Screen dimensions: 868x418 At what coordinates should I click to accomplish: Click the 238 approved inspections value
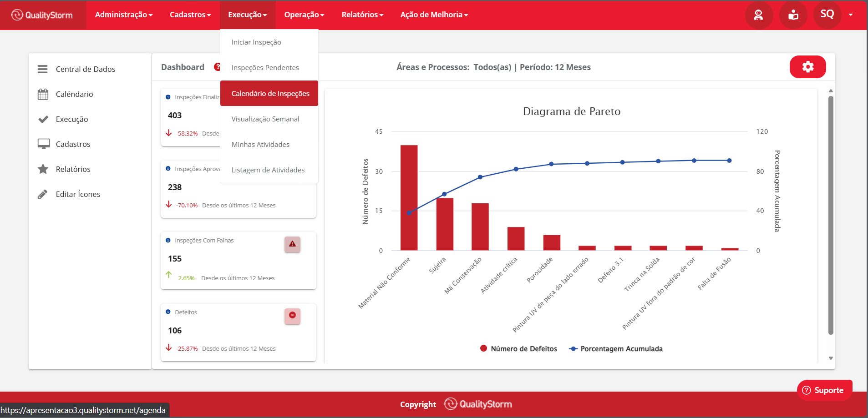(175, 187)
